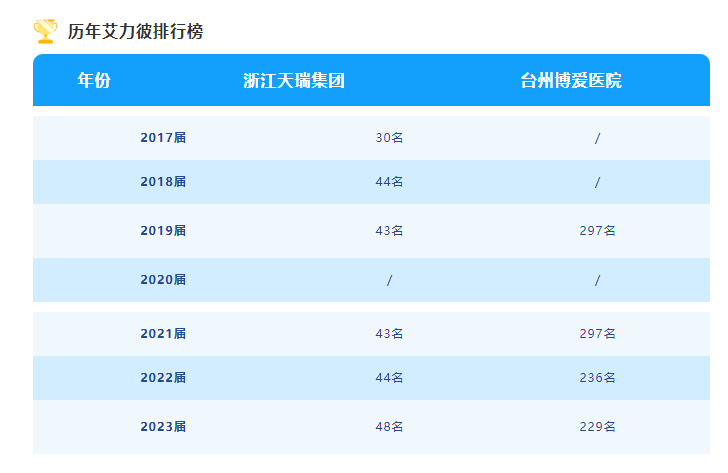
Task: Click 台州博爱医院 slash cell in 2020届 row
Action: [598, 280]
